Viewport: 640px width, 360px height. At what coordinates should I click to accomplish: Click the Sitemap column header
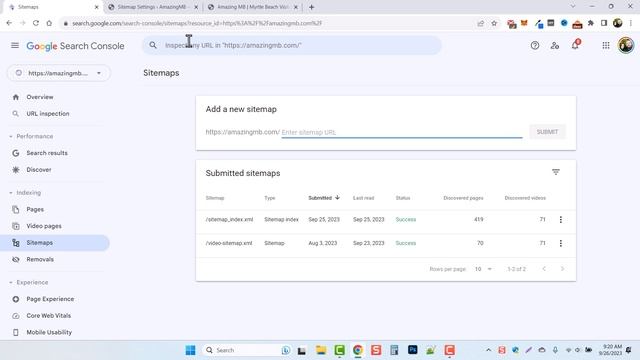point(215,198)
